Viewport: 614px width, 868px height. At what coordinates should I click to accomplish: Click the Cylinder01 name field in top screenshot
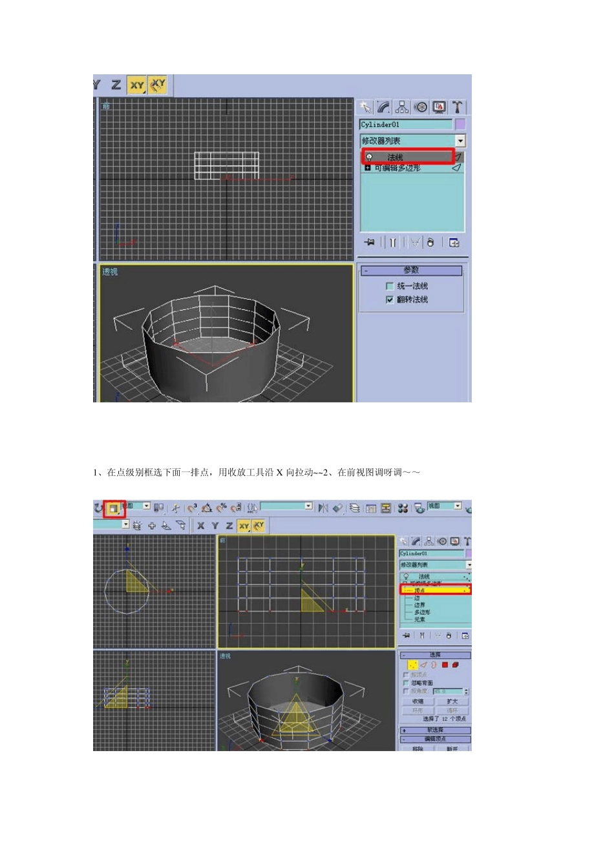point(405,124)
